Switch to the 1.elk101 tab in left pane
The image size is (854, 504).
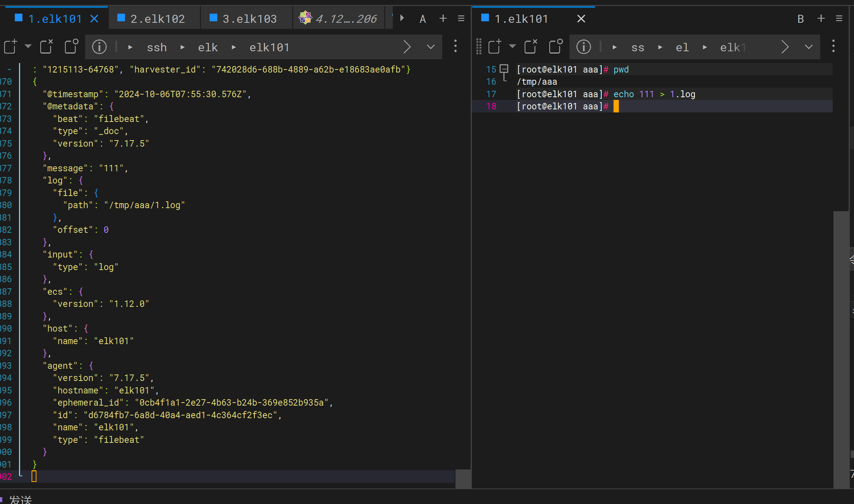point(55,19)
